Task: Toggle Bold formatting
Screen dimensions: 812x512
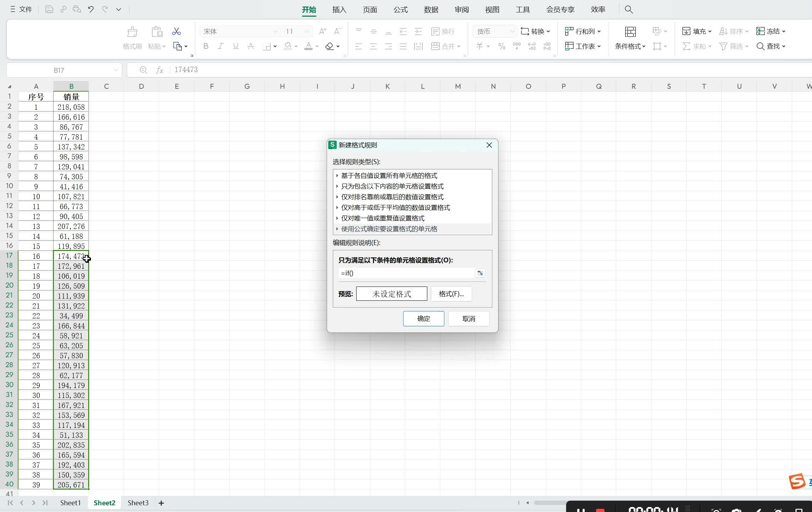Action: click(206, 46)
